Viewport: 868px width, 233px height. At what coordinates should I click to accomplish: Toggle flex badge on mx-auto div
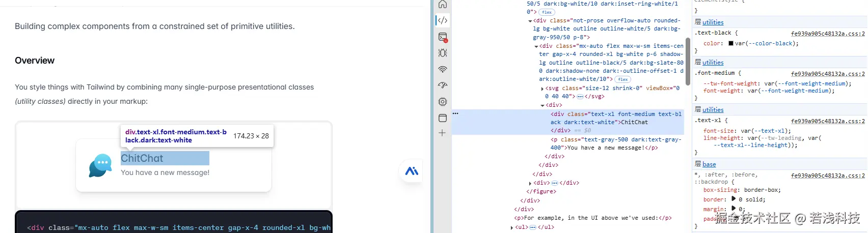(x=622, y=79)
